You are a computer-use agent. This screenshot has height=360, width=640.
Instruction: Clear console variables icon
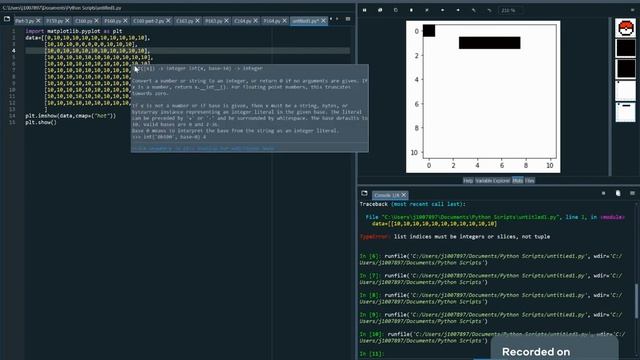pos(618,193)
